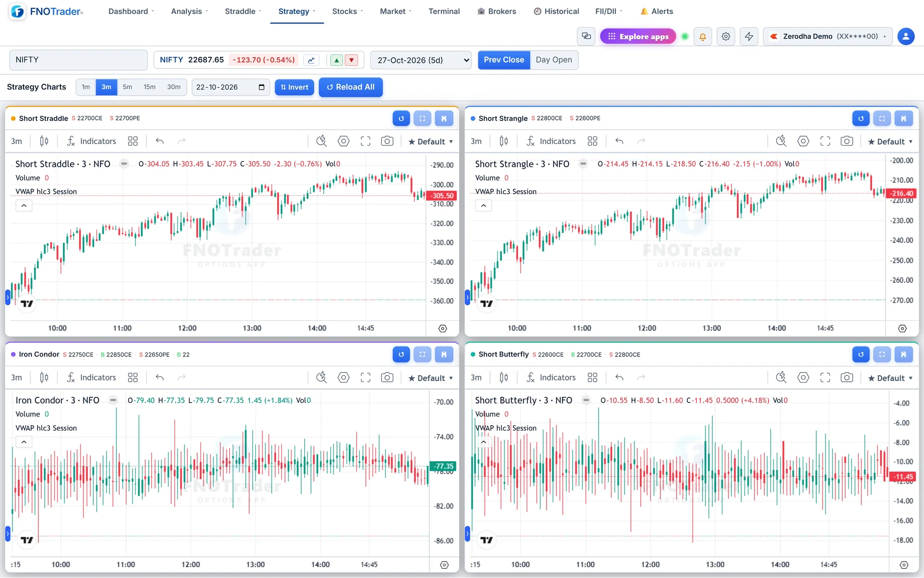Screen dimensions: 924x578
Task: Take a snapshot of the Short Straddle chart
Action: pyautogui.click(x=387, y=141)
